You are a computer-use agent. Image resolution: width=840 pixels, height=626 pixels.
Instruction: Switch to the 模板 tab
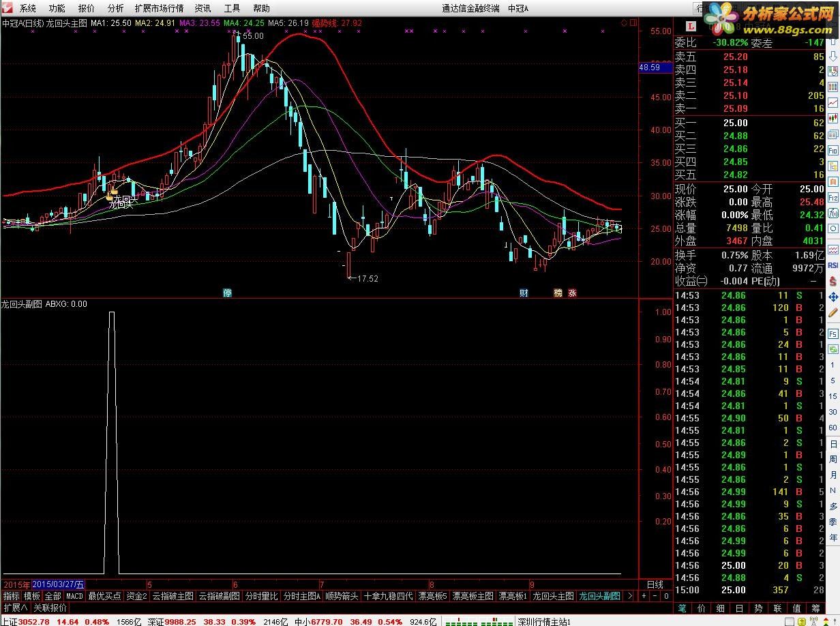tap(32, 596)
